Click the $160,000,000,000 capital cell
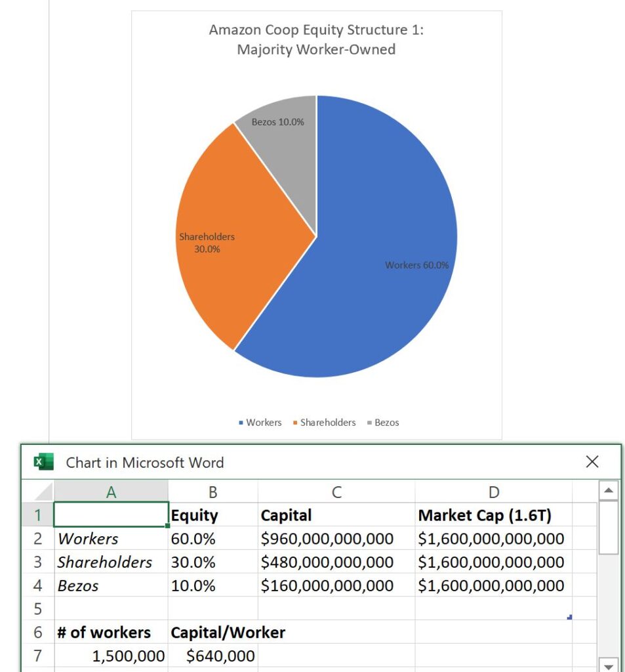This screenshot has width=625, height=672. (x=336, y=585)
